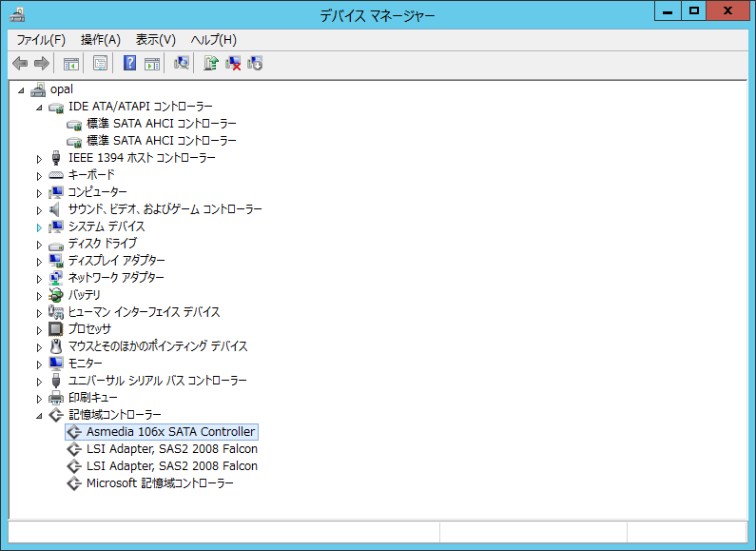This screenshot has height=551, width=756.
Task: Select the second LSI Adapter, SAS2 2008 Falcon
Action: pos(171,466)
